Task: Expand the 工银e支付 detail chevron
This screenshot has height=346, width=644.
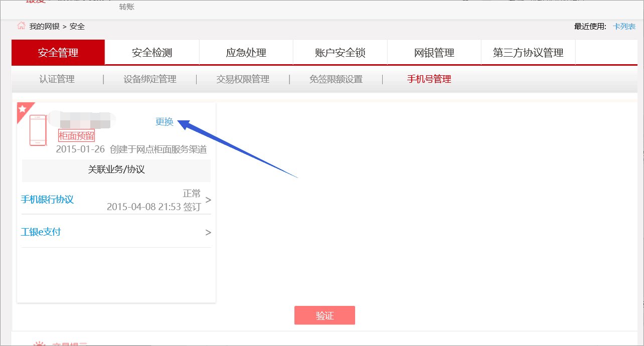Action: (209, 232)
